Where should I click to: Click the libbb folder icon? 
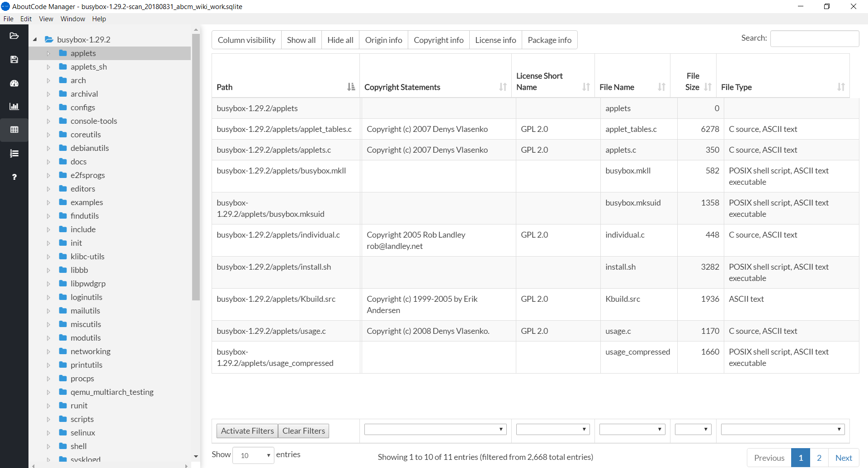pyautogui.click(x=63, y=270)
